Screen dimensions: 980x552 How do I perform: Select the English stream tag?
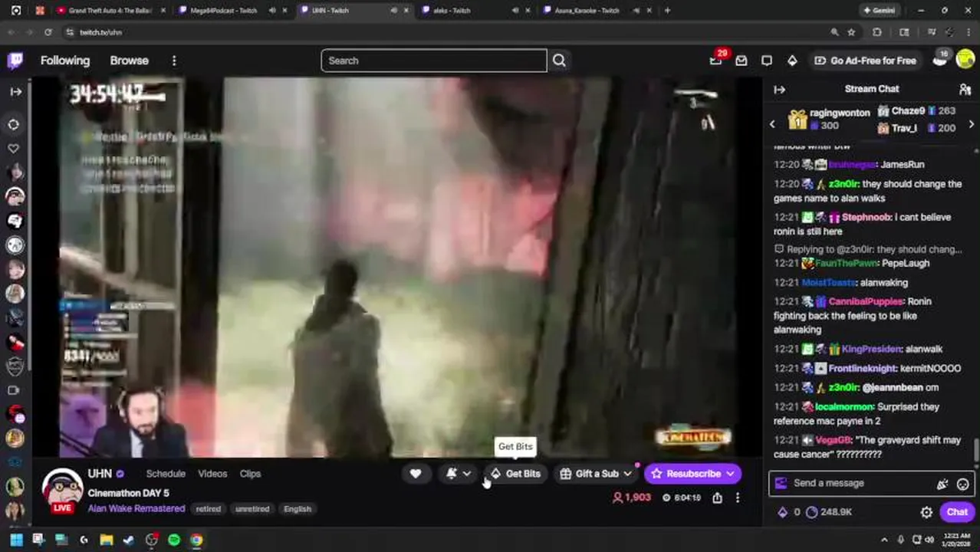298,509
